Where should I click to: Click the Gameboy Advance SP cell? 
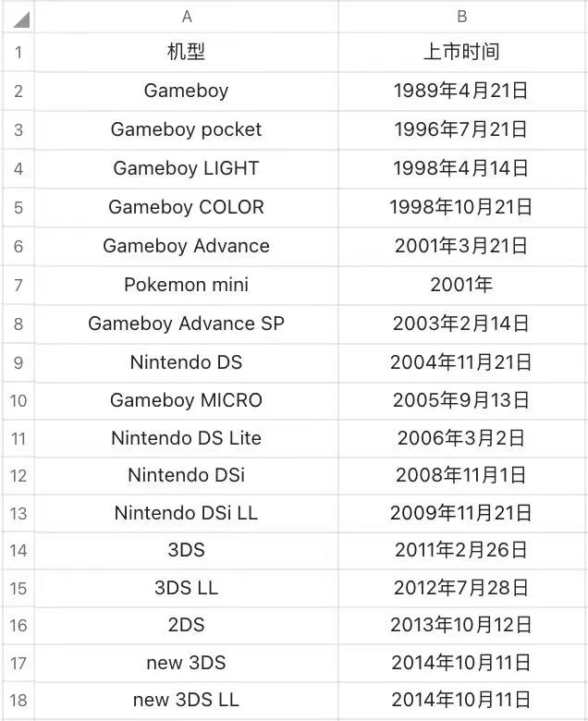click(186, 324)
